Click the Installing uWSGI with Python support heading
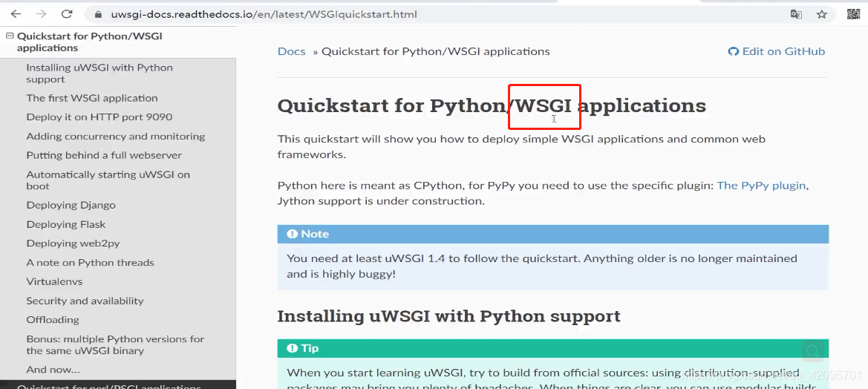This screenshot has height=389, width=868. (x=448, y=316)
